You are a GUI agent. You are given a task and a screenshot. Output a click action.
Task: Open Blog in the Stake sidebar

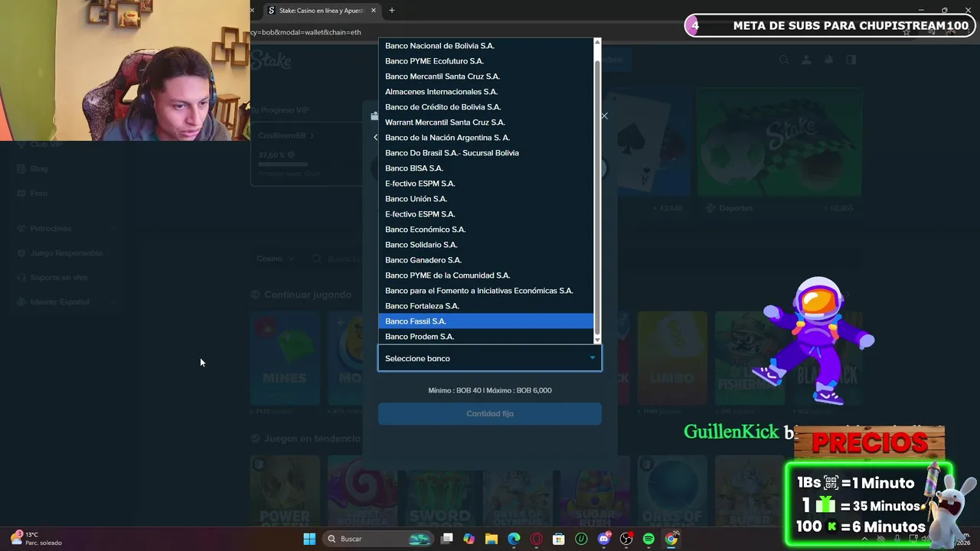tap(38, 169)
